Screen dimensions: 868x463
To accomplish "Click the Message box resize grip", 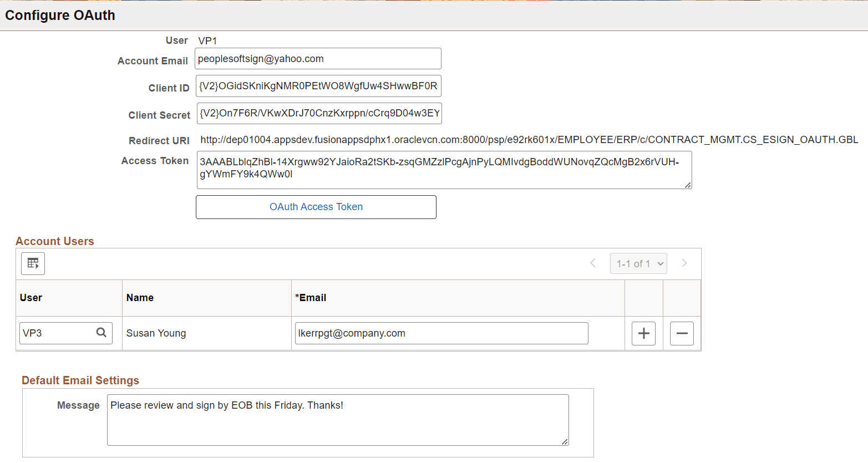I will coord(566,443).
